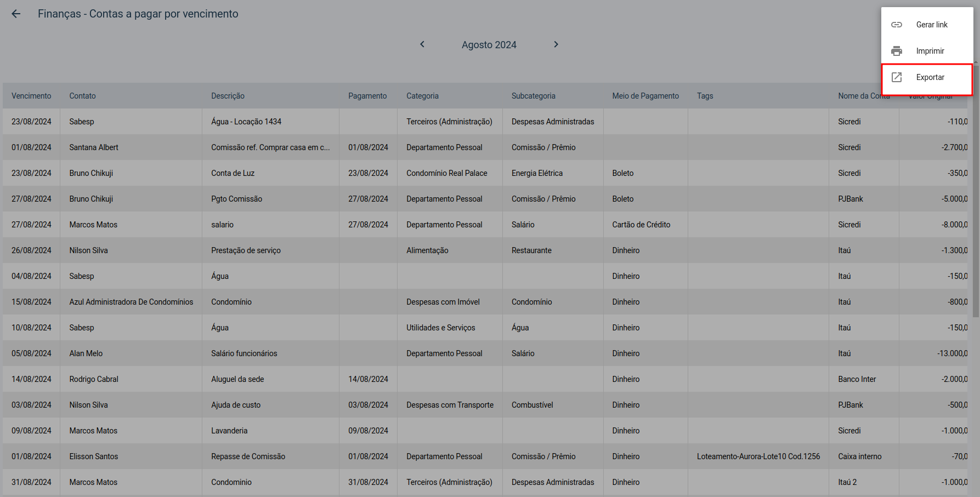Select the 26/08/2024 due date
The image size is (980, 497).
click(x=31, y=250)
